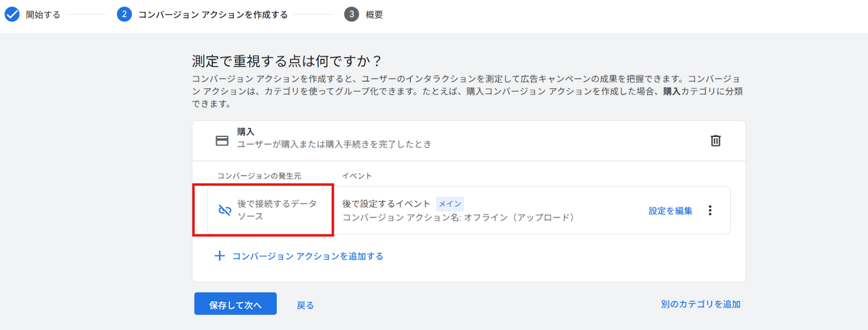This screenshot has height=330, width=868.
Task: Click the メイン badge
Action: tap(450, 204)
